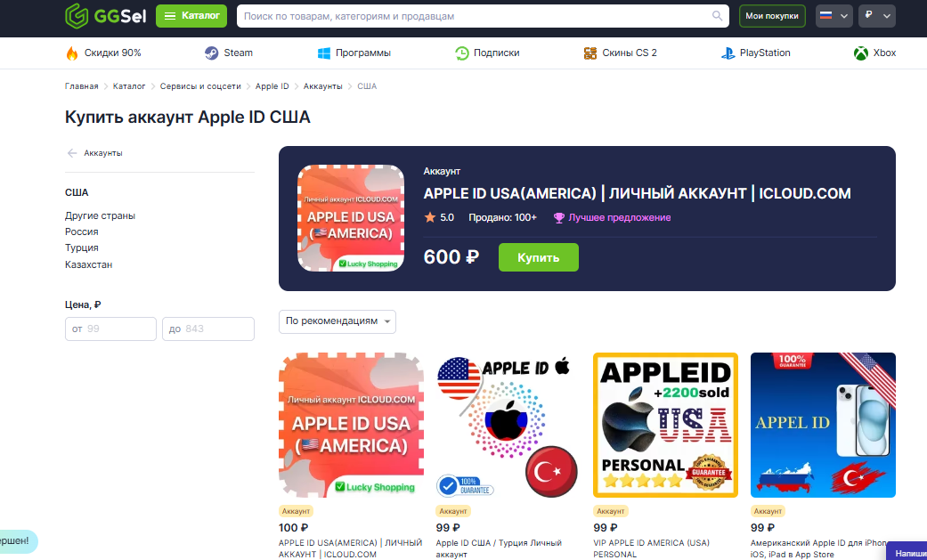Click the minimum price от field

110,329
